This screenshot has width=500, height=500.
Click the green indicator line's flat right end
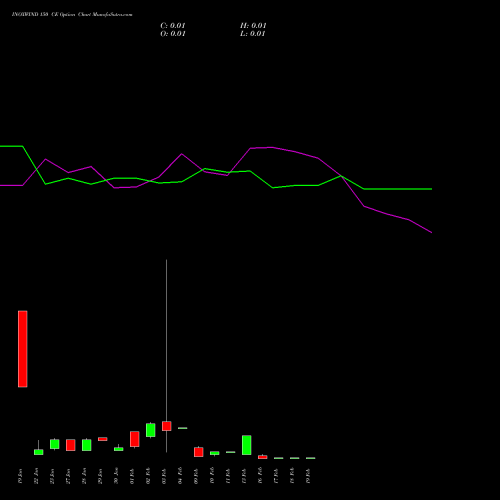pos(398,189)
